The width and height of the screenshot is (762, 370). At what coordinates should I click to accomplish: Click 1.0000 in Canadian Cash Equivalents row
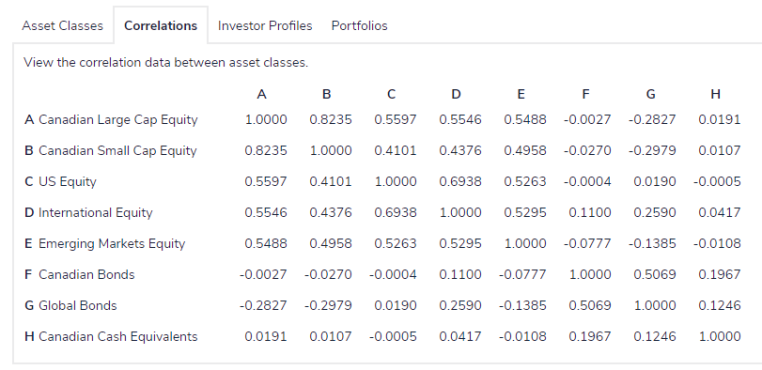point(719,336)
